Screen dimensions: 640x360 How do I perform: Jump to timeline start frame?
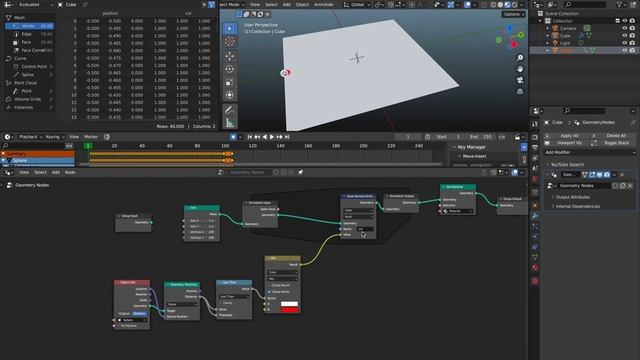[250, 137]
